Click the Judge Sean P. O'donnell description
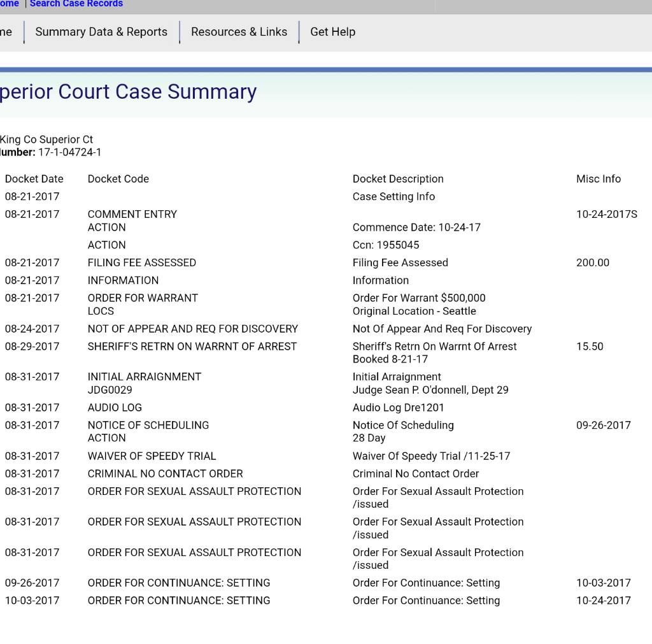The height and width of the screenshot is (644, 652). (x=430, y=390)
